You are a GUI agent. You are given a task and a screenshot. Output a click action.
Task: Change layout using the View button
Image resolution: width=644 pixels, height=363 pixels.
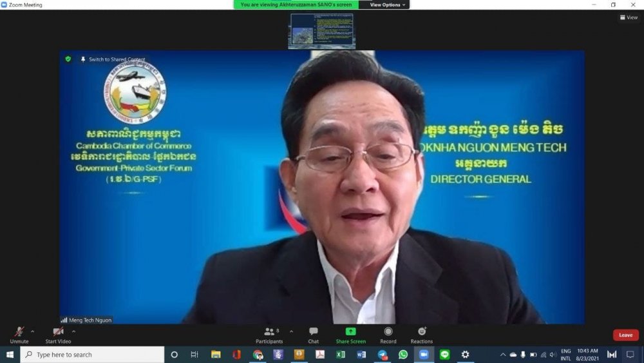pyautogui.click(x=628, y=17)
